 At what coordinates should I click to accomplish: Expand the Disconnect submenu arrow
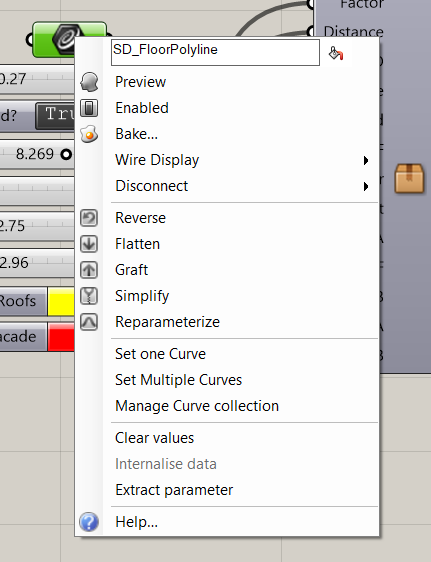(366, 186)
